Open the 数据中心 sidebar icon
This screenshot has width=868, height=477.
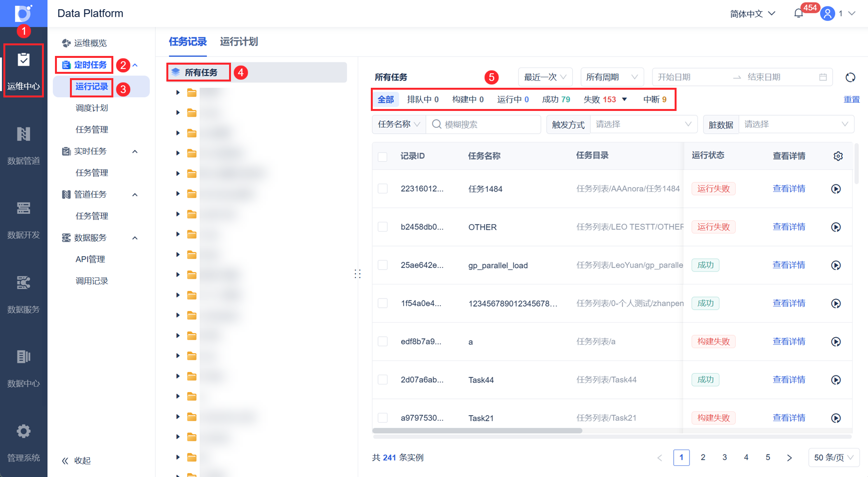(x=24, y=357)
